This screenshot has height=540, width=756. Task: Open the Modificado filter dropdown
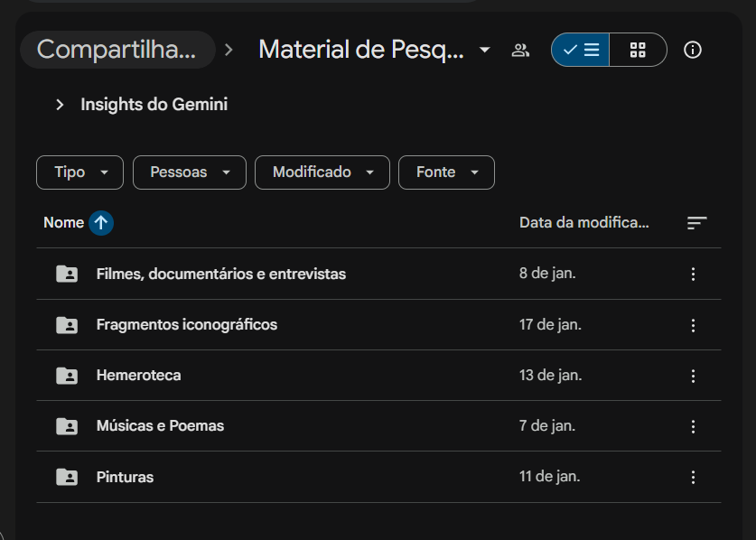(x=322, y=172)
